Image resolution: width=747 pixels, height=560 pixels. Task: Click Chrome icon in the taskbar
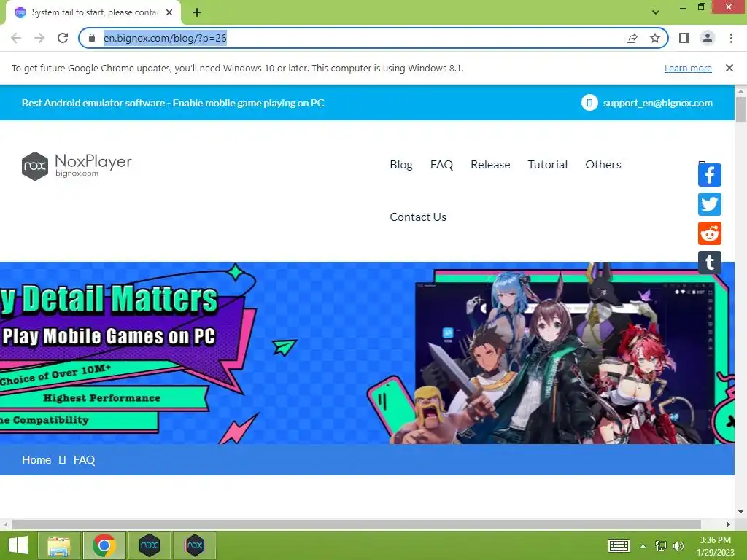tap(104, 545)
